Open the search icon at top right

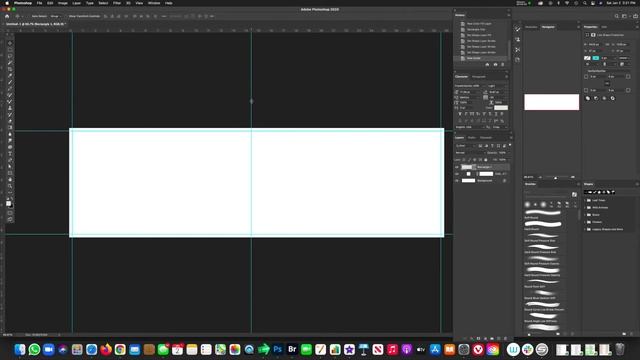point(616,16)
